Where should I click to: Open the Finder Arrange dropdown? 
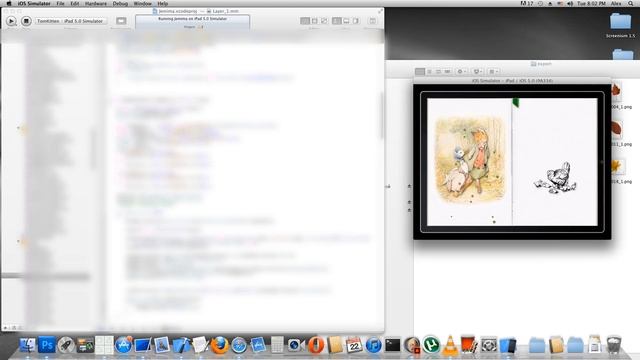click(x=493, y=71)
